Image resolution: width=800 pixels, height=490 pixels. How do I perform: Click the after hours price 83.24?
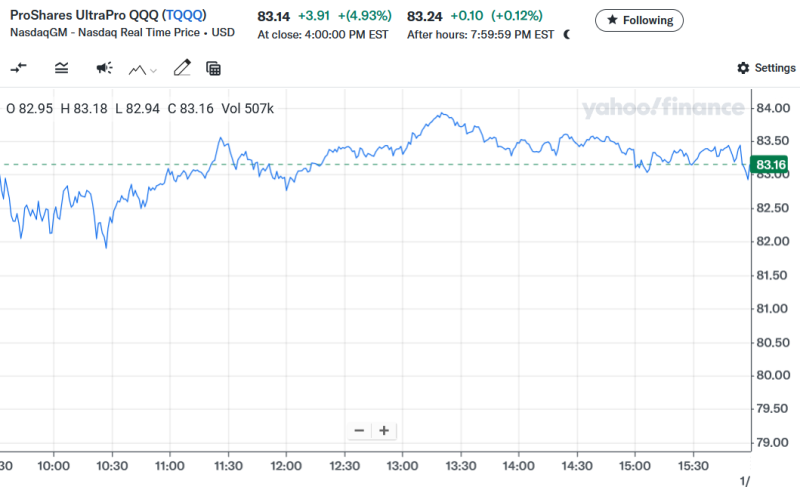click(425, 17)
